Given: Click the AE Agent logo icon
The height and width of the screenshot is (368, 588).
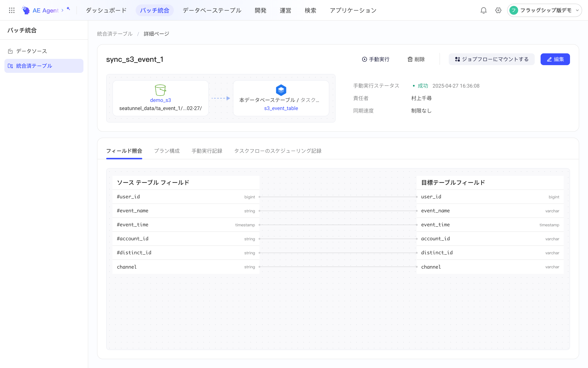Looking at the screenshot, I should [26, 10].
